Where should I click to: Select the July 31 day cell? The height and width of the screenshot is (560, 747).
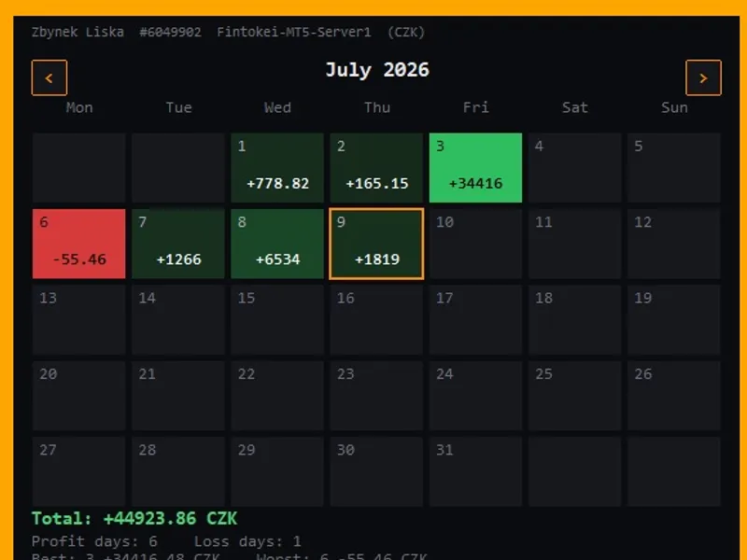(475, 472)
